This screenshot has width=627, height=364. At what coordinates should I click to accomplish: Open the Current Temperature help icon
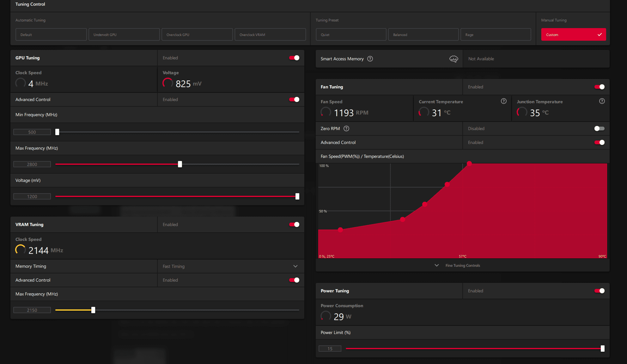tap(504, 101)
